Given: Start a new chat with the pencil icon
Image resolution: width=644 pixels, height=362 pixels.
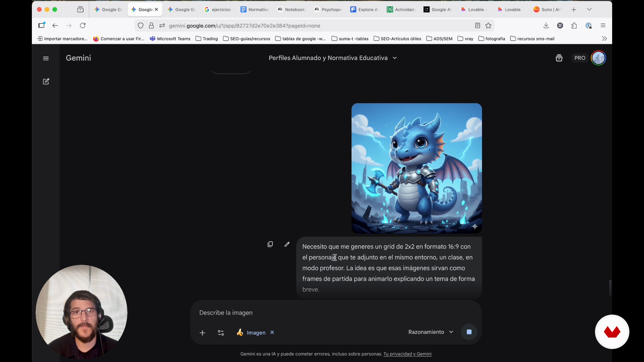Looking at the screenshot, I should point(46,81).
